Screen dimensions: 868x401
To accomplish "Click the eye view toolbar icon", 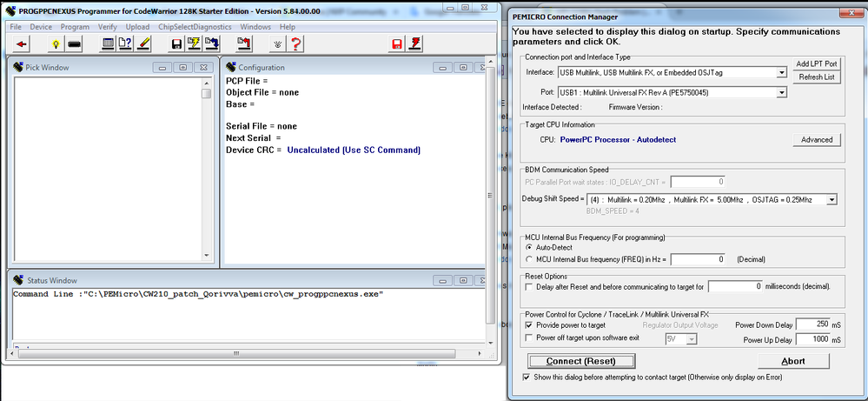I will [x=279, y=43].
